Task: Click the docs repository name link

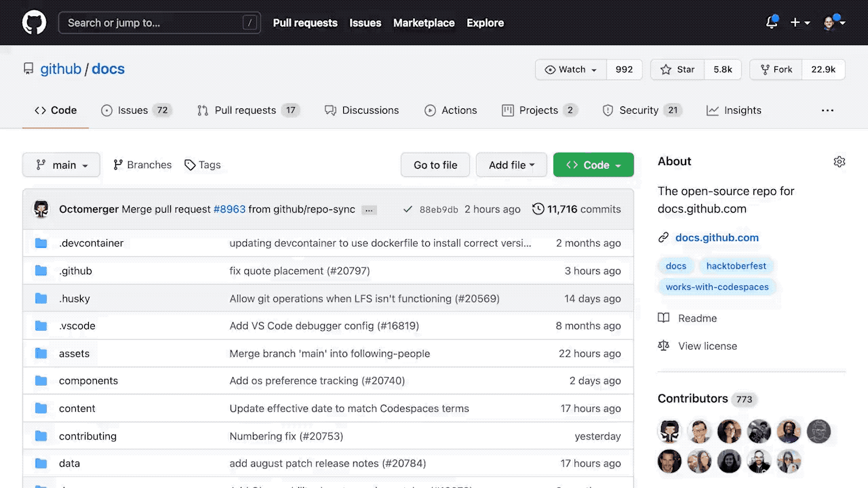Action: (x=108, y=69)
